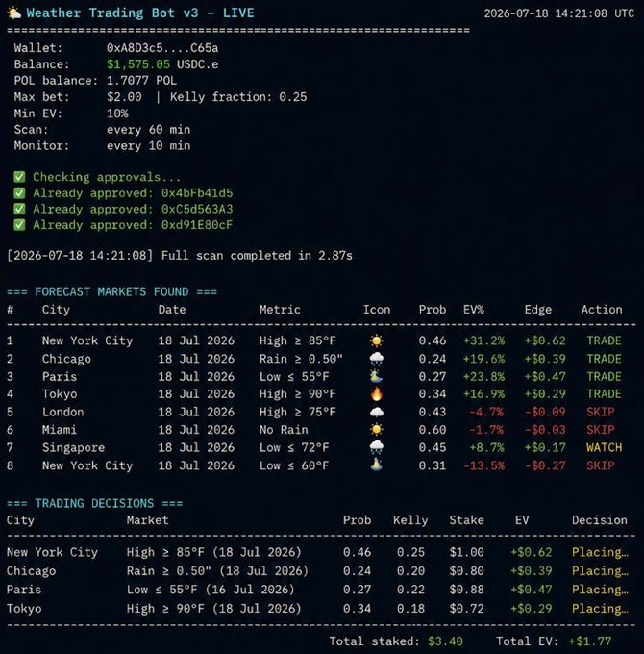The height and width of the screenshot is (654, 644).
Task: Click the 0.18 Kelly value for Tokyo
Action: pyautogui.click(x=410, y=609)
